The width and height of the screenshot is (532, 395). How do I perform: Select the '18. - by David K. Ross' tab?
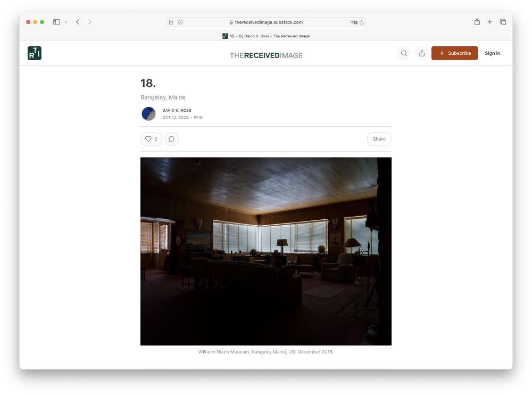point(266,36)
